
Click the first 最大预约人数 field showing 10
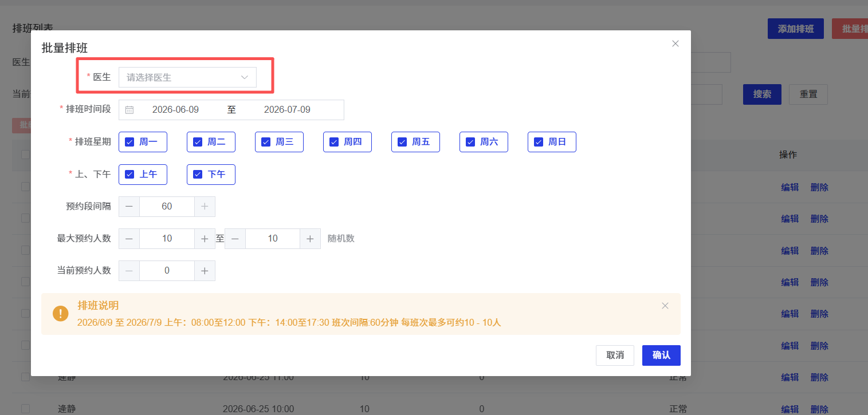167,239
